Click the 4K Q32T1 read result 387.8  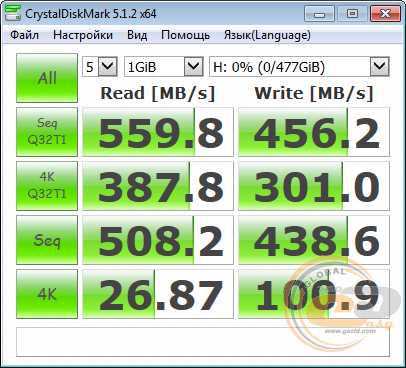(x=158, y=186)
